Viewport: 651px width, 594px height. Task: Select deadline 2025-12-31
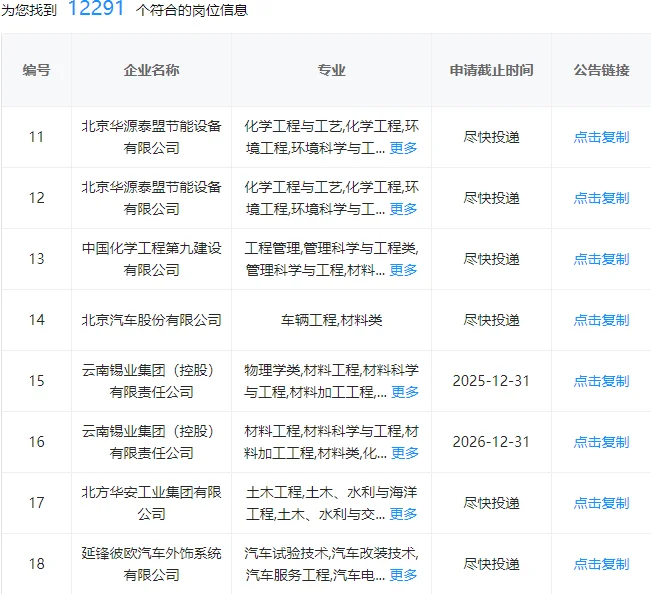click(x=491, y=381)
